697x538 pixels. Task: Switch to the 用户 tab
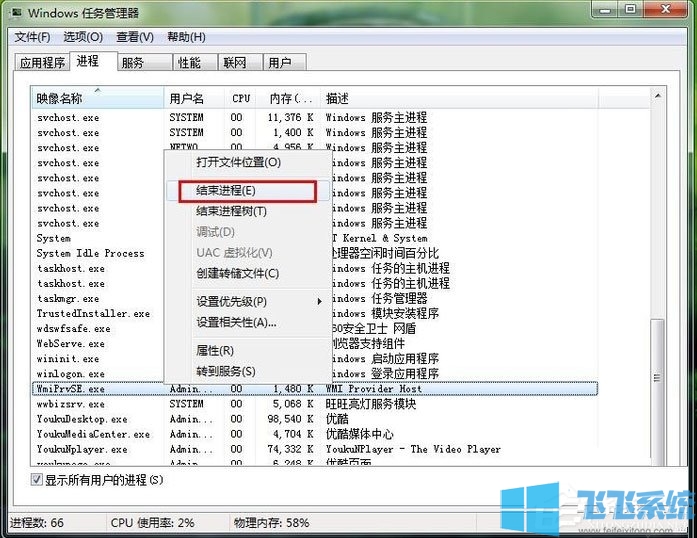tap(284, 63)
